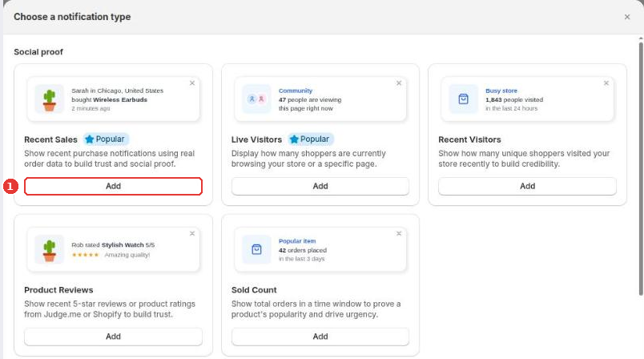Click shopping bag icon in Popular item preview
The height and width of the screenshot is (359, 644).
click(256, 249)
